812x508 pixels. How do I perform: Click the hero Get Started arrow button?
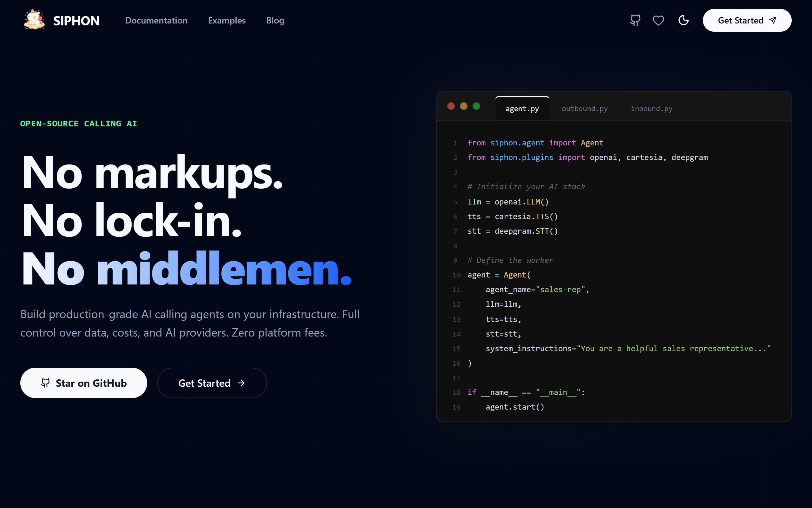pyautogui.click(x=212, y=383)
